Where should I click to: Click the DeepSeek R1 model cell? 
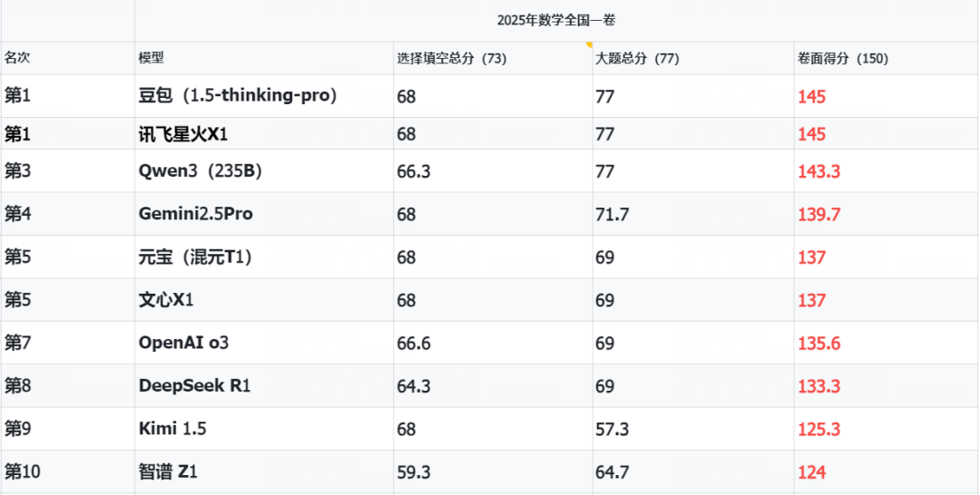(264, 386)
